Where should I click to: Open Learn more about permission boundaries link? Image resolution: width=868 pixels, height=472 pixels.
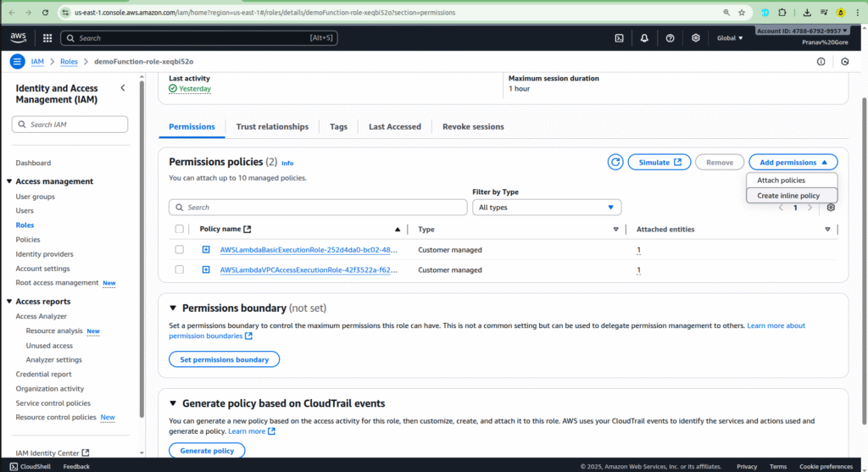coord(487,330)
